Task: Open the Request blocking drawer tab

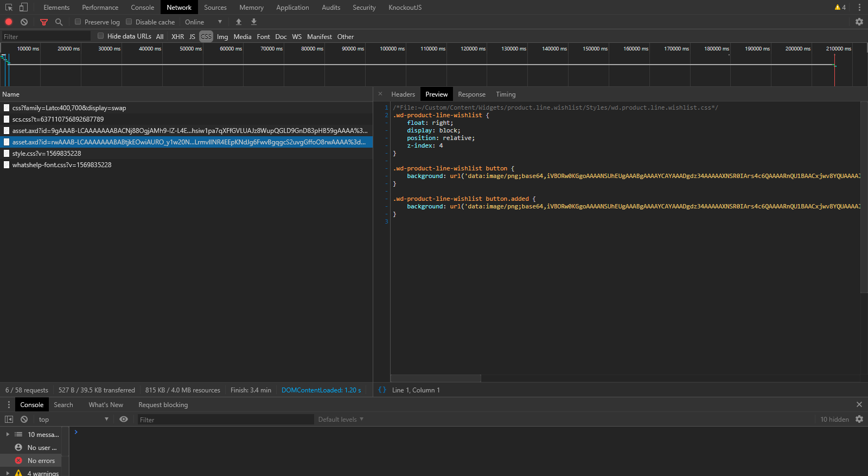Action: click(163, 405)
